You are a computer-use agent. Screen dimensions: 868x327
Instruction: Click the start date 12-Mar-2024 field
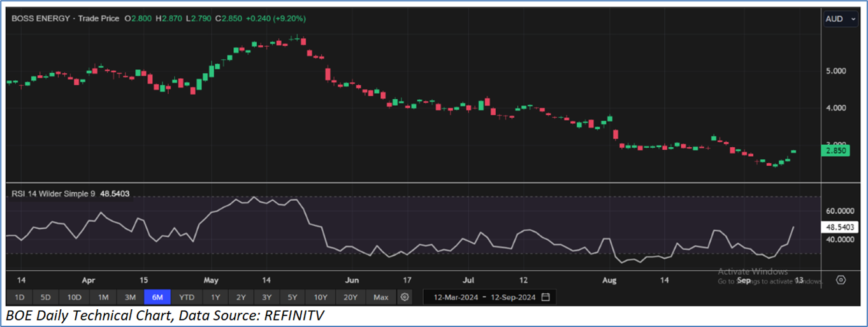click(x=456, y=297)
